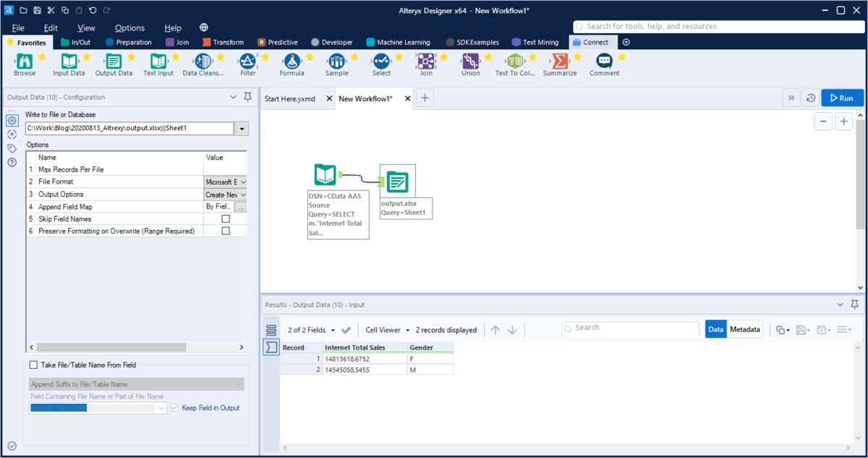Run the workflow

(842, 98)
